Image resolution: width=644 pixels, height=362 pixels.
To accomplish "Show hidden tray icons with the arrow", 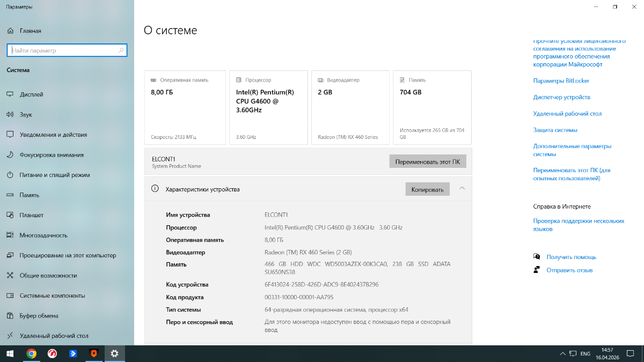I will click(x=562, y=354).
